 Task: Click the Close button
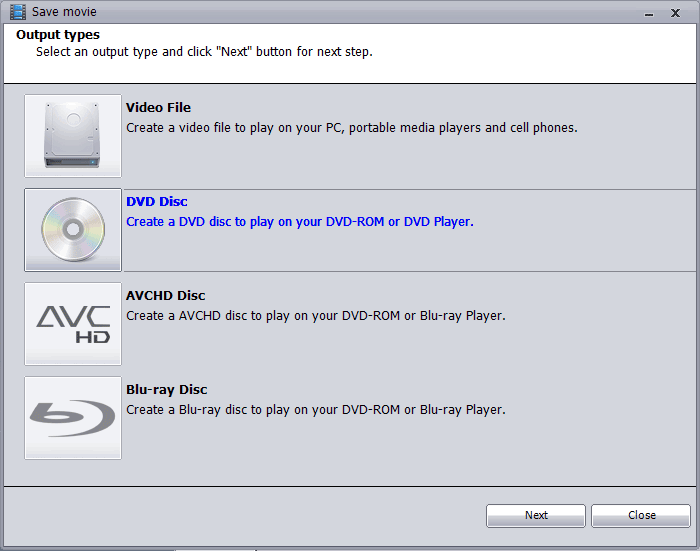click(x=641, y=516)
